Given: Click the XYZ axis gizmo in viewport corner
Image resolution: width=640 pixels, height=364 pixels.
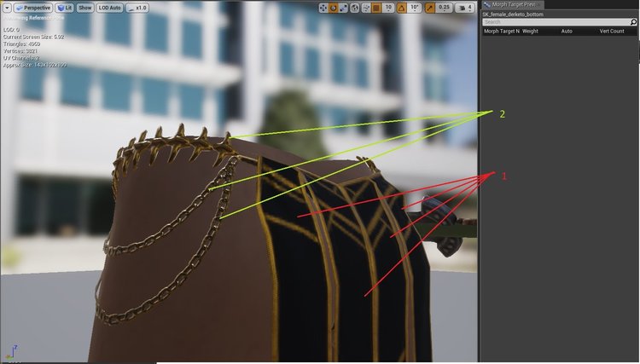Looking at the screenshot, I should tap(11, 353).
